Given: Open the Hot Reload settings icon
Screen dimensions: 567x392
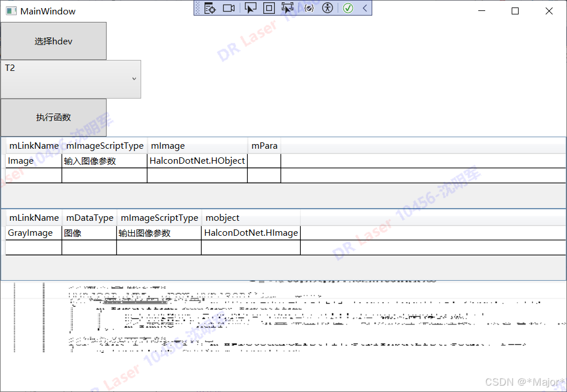Looking at the screenshot, I should click(x=308, y=8).
